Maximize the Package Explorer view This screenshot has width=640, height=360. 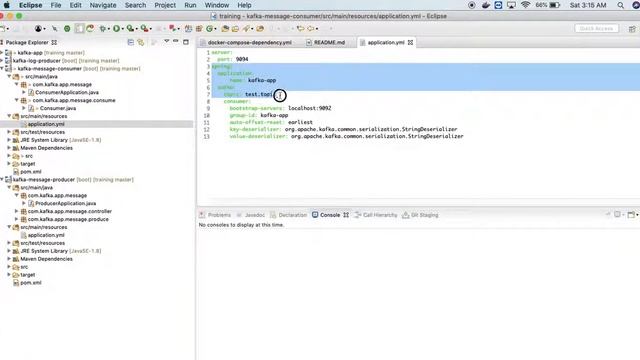[x=186, y=42]
